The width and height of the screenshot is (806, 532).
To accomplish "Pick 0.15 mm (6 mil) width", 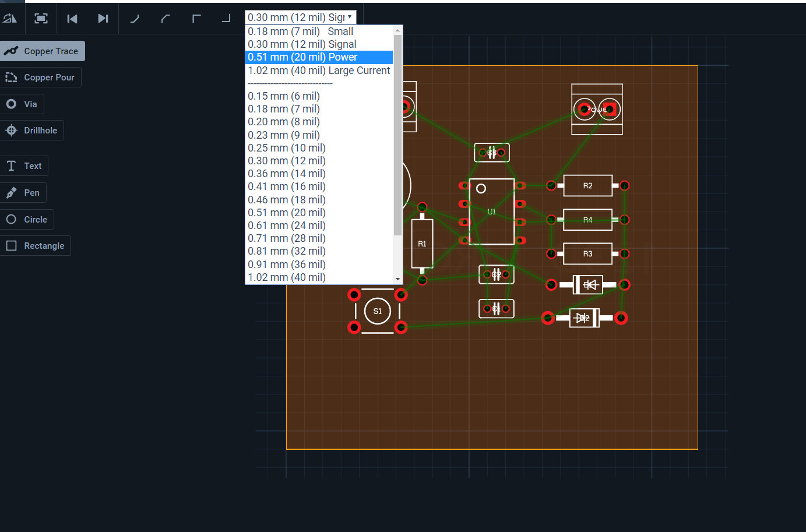I will [x=319, y=96].
